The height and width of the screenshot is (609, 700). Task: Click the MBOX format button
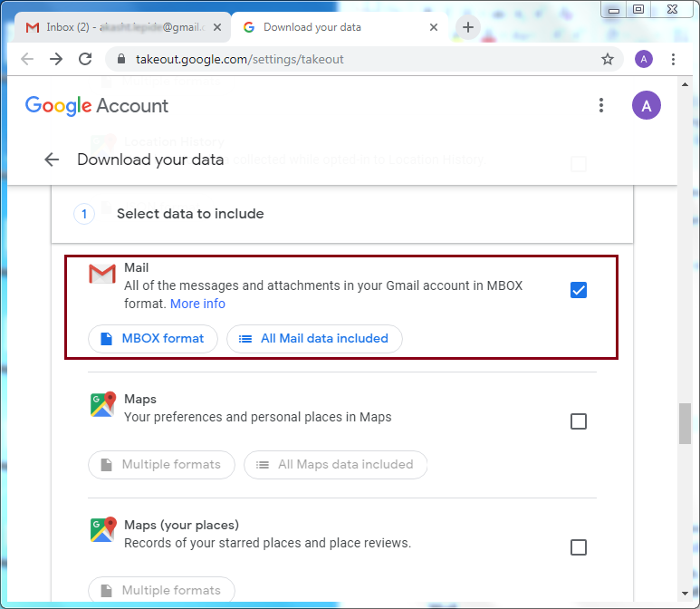[153, 339]
